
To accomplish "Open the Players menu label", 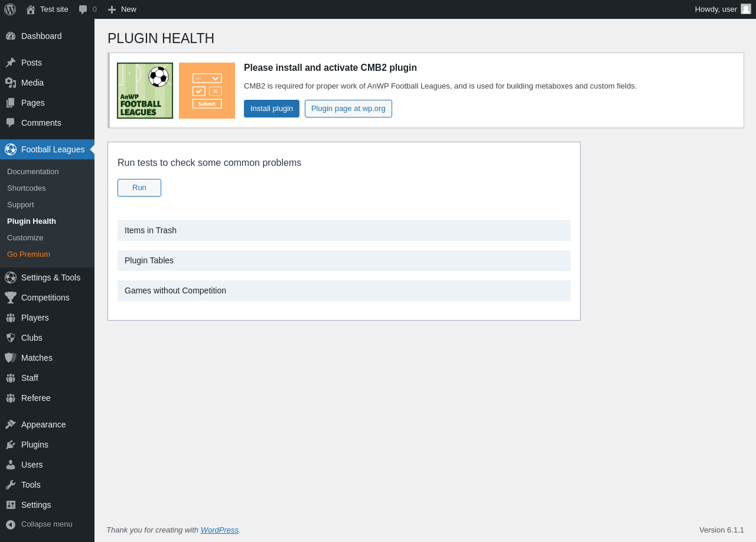I will 35,318.
